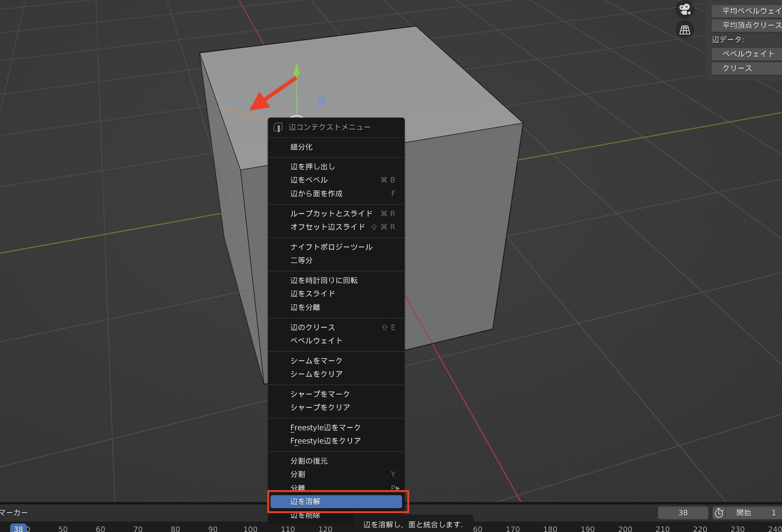This screenshot has width=782, height=532.
Task: Choose ループカットとスライド option
Action: click(331, 213)
